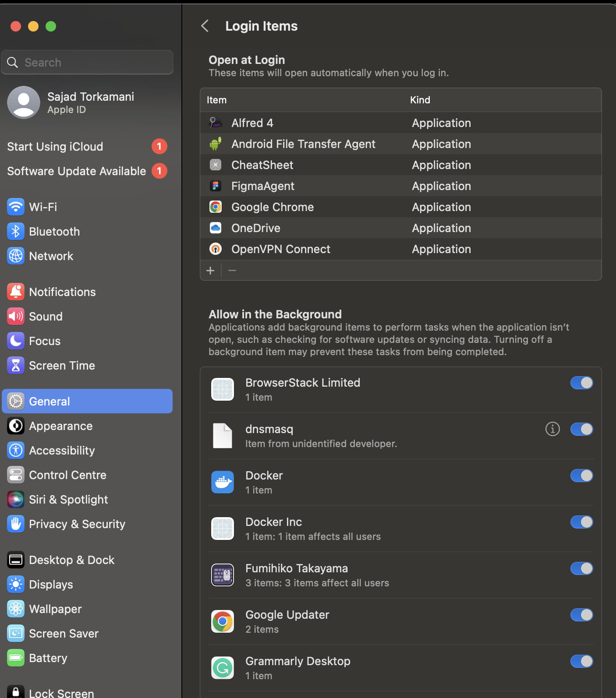This screenshot has height=698, width=616.
Task: Click the Wi-Fi icon in sidebar
Action: pyautogui.click(x=16, y=207)
